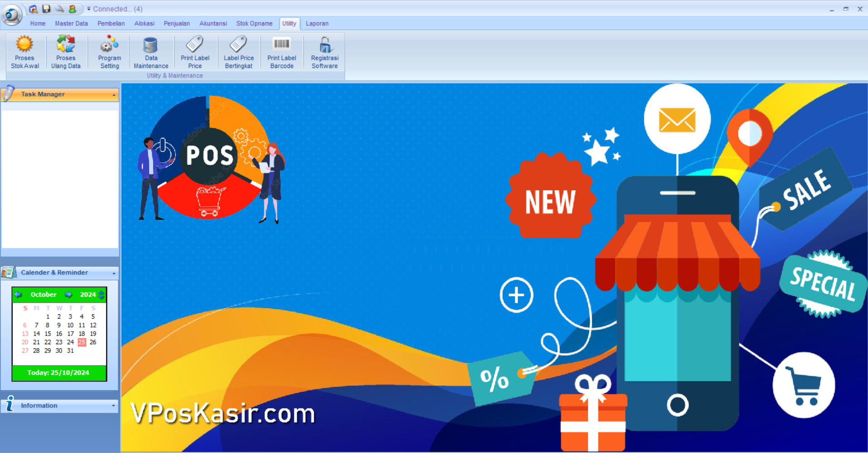The image size is (868, 453).
Task: Go to previous month in calendar
Action: coord(18,294)
